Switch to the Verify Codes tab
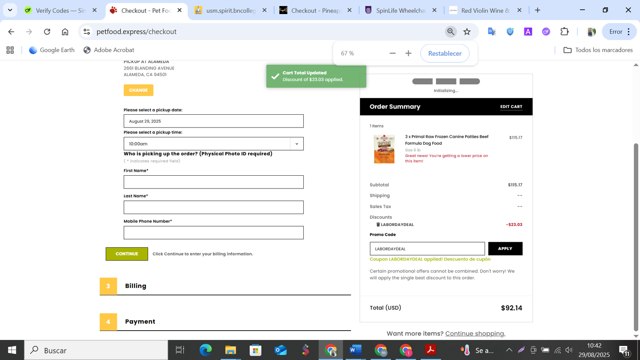This screenshot has height=360, width=640. (59, 11)
